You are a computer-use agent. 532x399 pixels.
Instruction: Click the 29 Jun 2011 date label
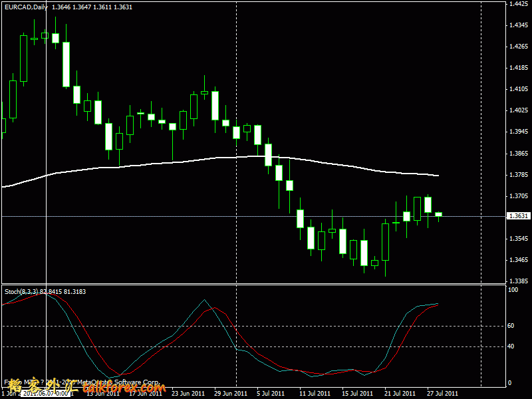tap(231, 394)
